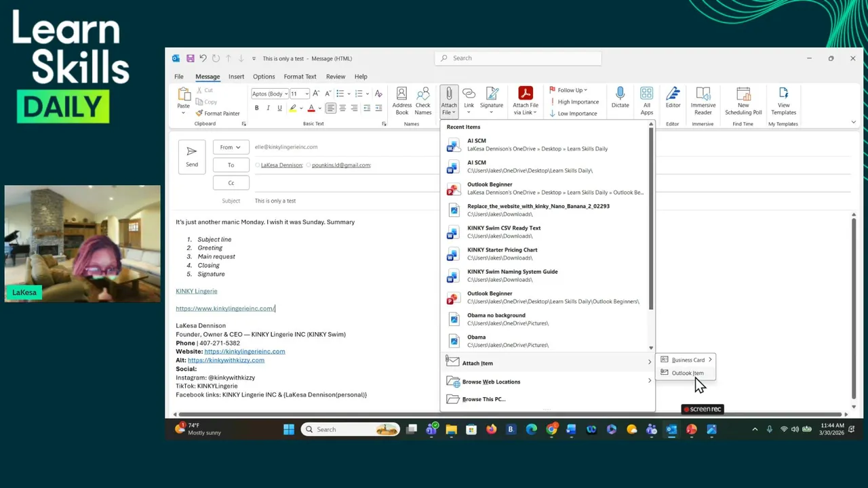
Task: Click the Attach File paperclip
Action: tap(449, 94)
